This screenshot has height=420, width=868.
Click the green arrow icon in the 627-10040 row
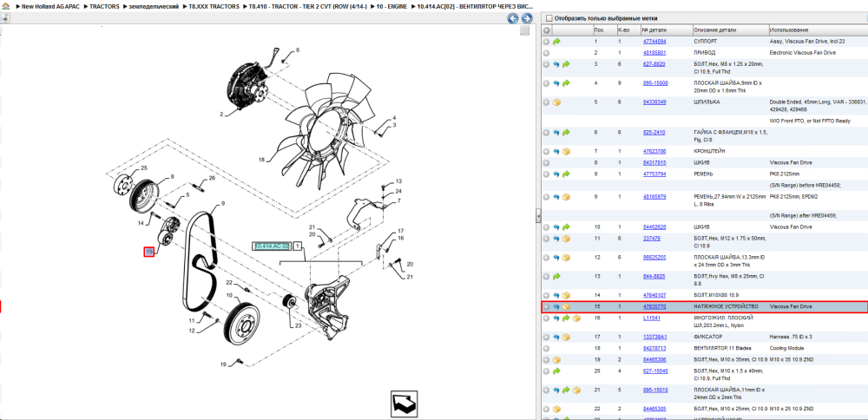[x=557, y=371]
